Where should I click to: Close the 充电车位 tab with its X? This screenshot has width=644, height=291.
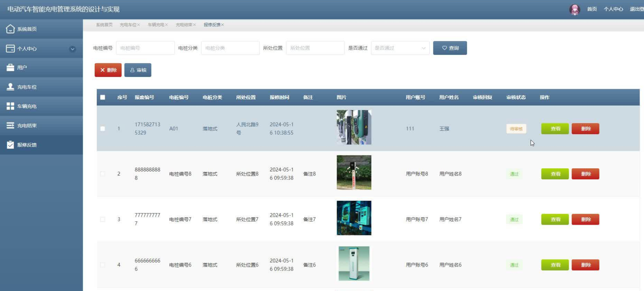pos(138,25)
